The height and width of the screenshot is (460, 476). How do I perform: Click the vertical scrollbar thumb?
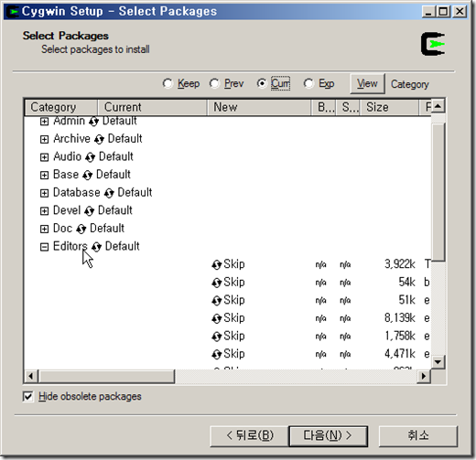tap(438, 192)
